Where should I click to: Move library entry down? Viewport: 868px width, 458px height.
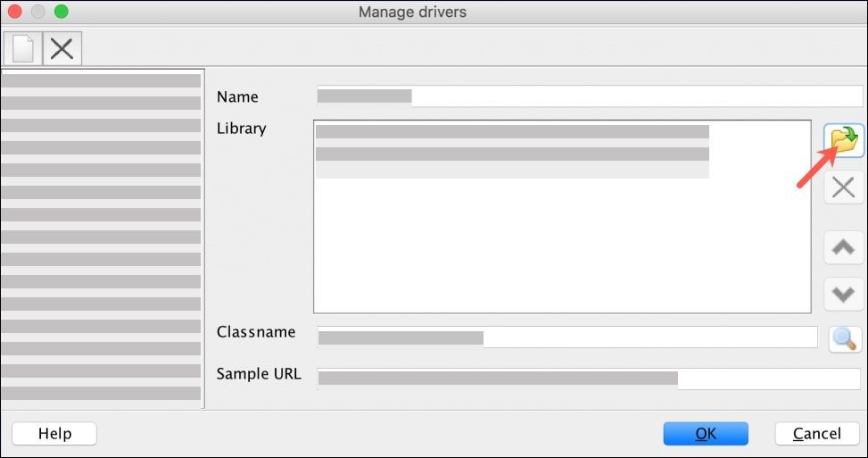coord(843,293)
